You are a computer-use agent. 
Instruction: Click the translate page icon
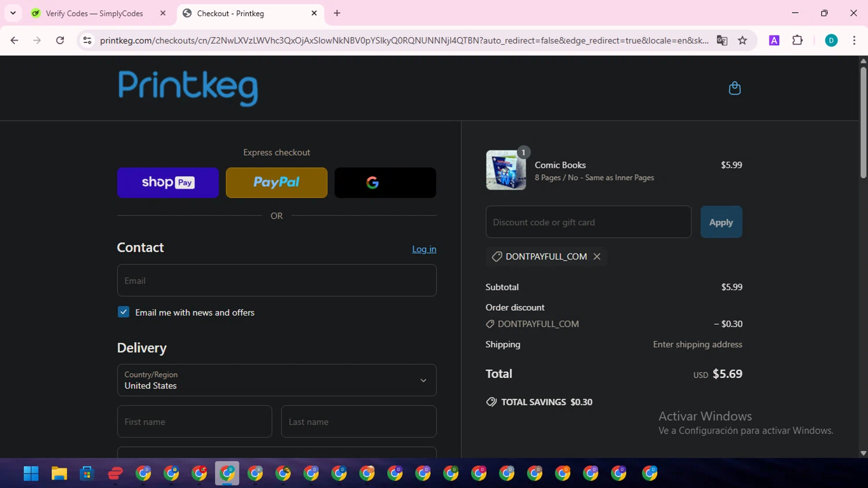click(x=722, y=40)
